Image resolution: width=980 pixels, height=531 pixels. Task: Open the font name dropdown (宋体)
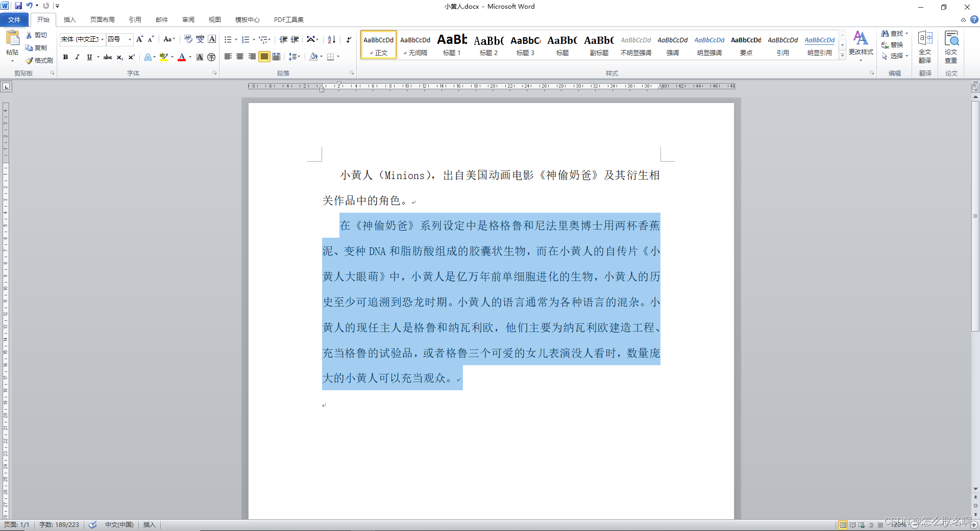(x=102, y=39)
